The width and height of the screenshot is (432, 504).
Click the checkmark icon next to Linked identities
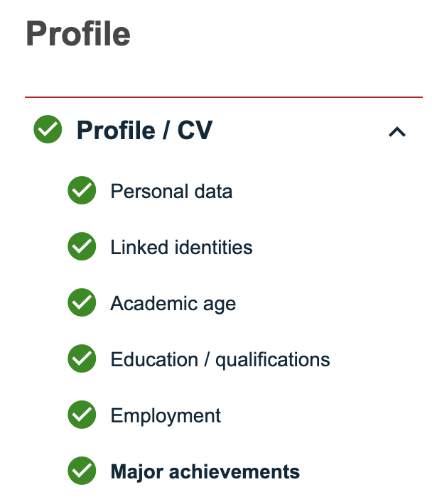click(x=82, y=247)
